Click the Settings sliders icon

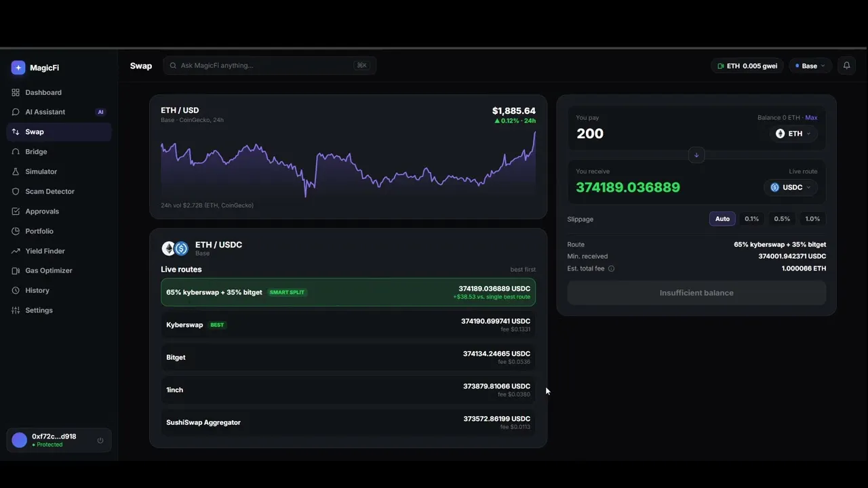click(16, 310)
